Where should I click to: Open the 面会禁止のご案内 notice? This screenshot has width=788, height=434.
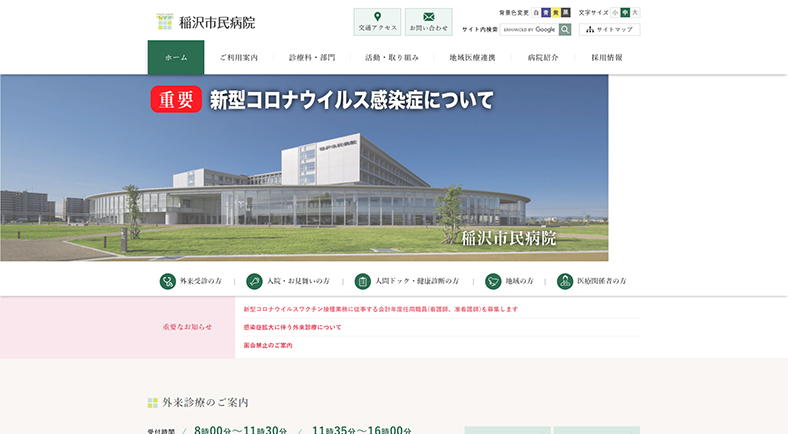click(268, 346)
